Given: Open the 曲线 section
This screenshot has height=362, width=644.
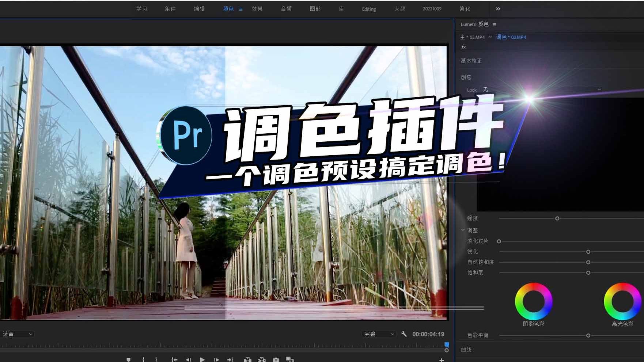Looking at the screenshot, I should pyautogui.click(x=466, y=350).
